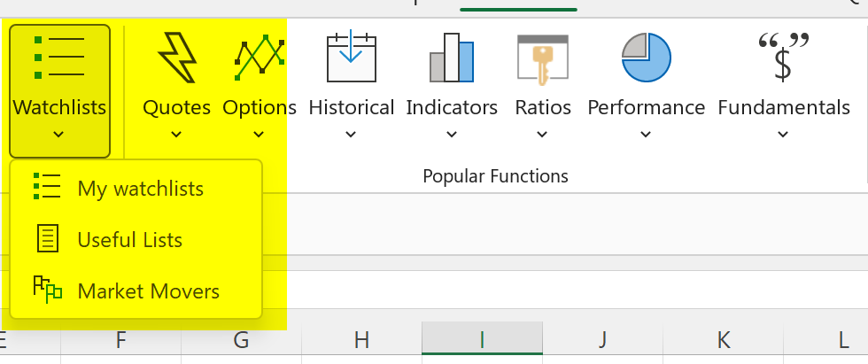Expand the Fundamentals dropdown chevron

[783, 135]
